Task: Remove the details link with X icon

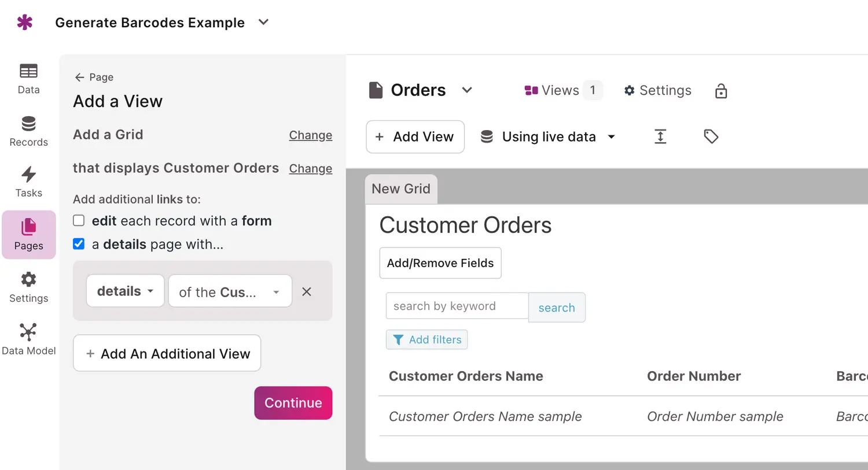Action: [x=307, y=292]
